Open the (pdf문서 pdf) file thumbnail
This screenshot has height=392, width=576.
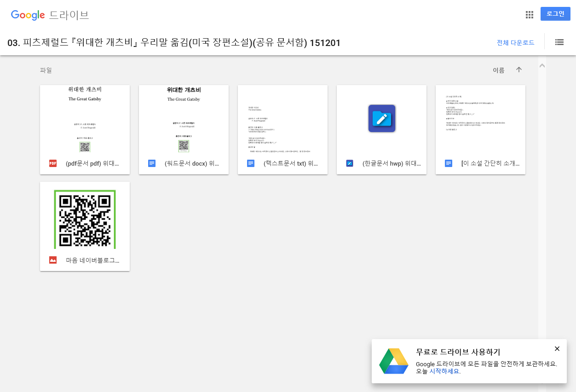[x=85, y=119]
